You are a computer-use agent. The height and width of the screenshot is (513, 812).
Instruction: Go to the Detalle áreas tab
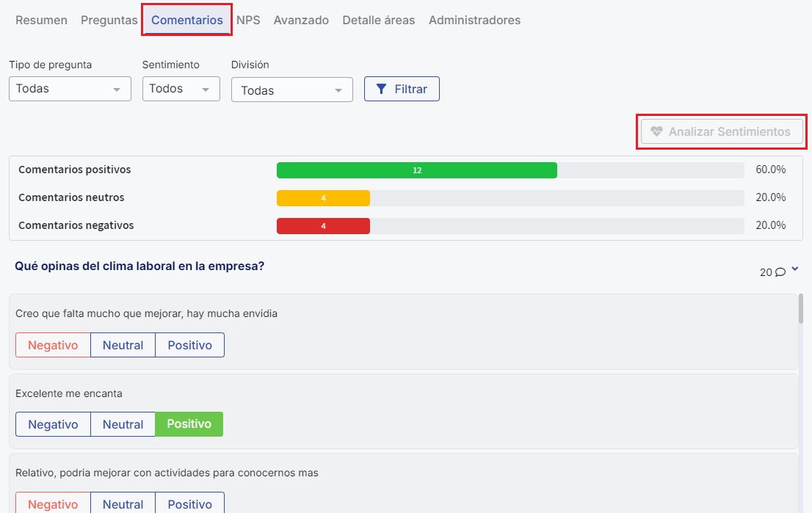[378, 21]
